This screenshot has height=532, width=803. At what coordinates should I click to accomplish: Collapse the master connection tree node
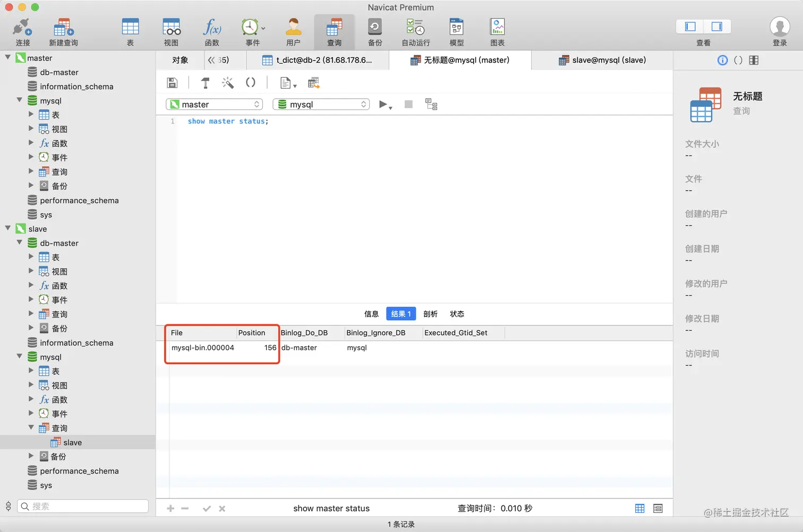(x=8, y=57)
